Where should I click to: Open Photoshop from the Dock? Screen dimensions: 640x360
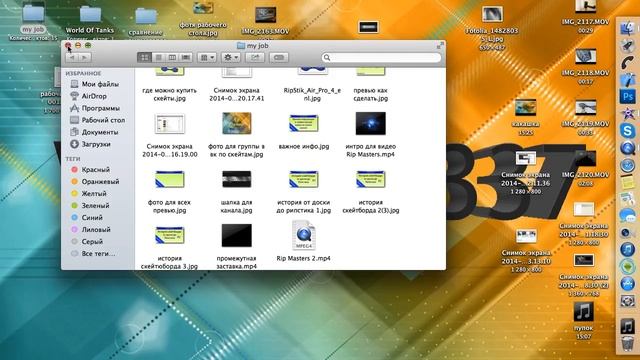pyautogui.click(x=628, y=96)
